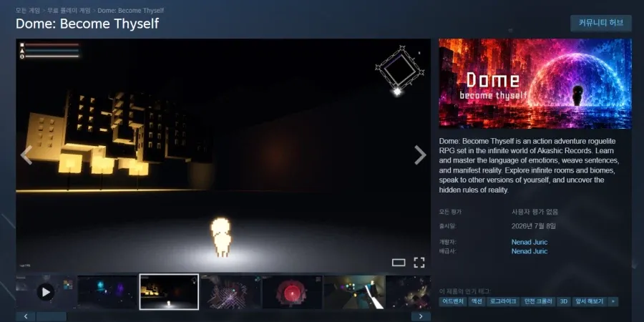This screenshot has height=322, width=644.
Task: Select the blue and purple lights thumbnail
Action: (107, 292)
